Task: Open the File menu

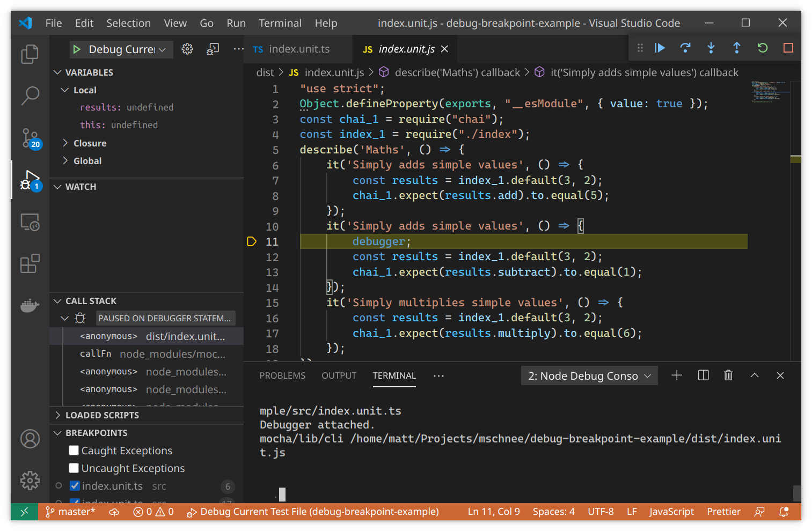Action: pos(54,23)
